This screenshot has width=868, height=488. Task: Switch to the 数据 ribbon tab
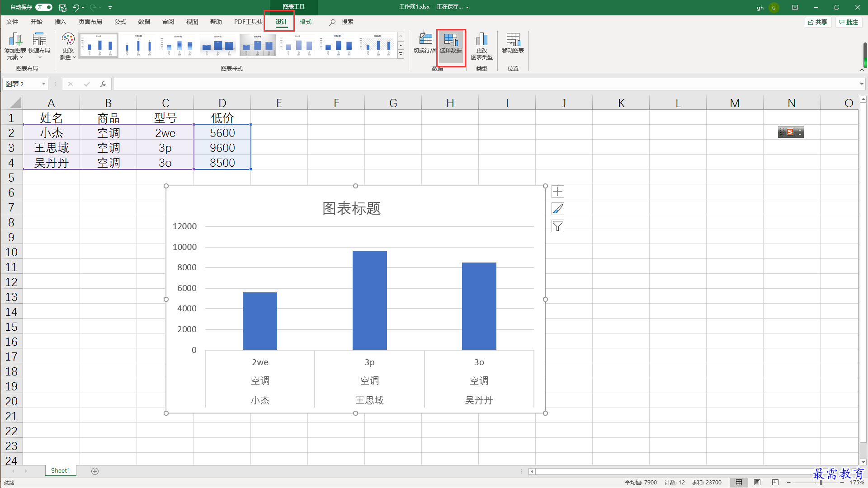coord(144,22)
